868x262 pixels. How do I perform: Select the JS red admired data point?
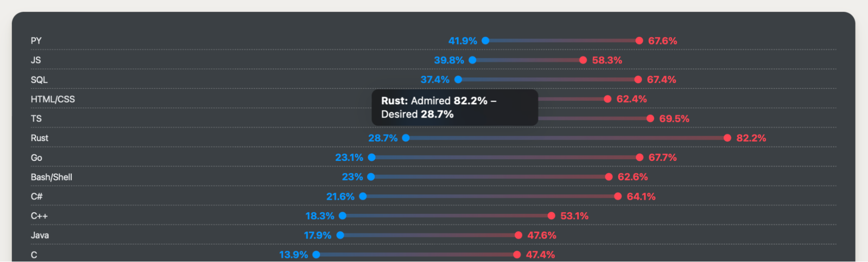[583, 60]
